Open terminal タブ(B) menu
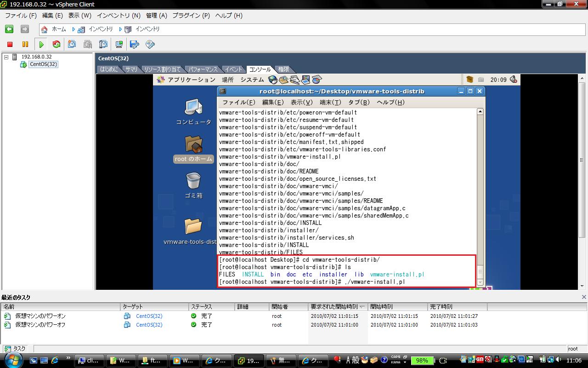 359,103
